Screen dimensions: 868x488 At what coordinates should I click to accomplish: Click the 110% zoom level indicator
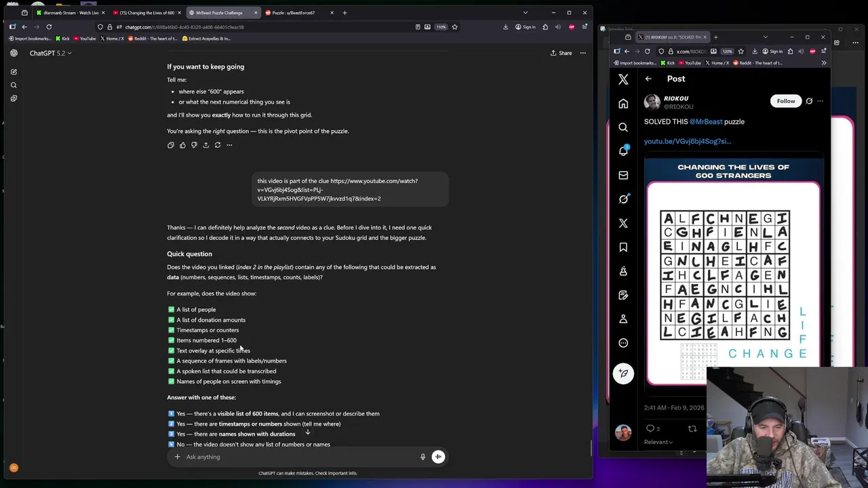point(441,27)
